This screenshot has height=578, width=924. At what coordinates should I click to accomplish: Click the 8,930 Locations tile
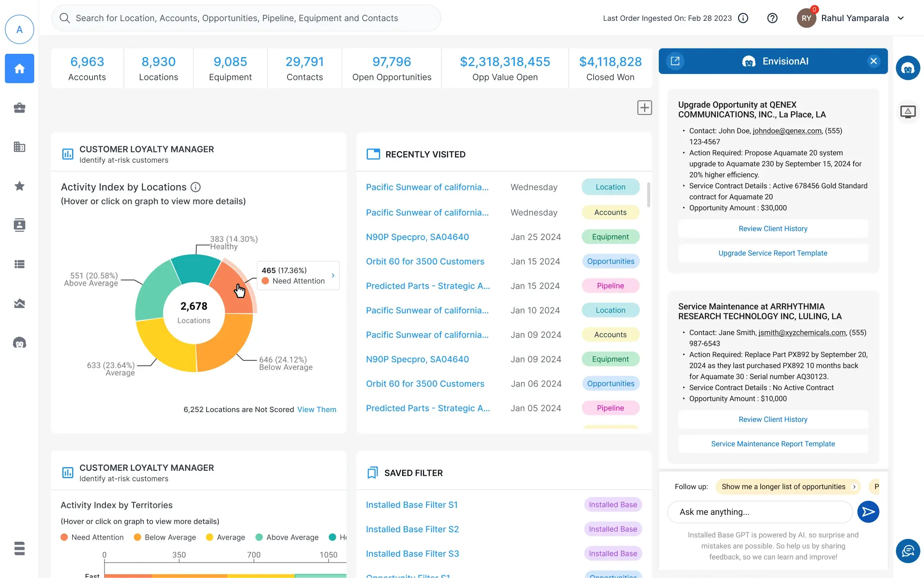coord(158,68)
